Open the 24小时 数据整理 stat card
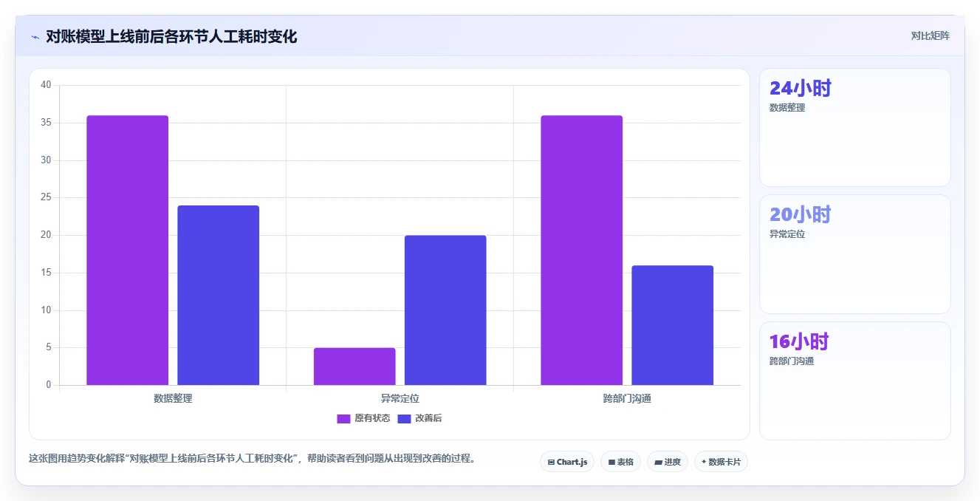Viewport: 980px width, 501px height. [854, 128]
